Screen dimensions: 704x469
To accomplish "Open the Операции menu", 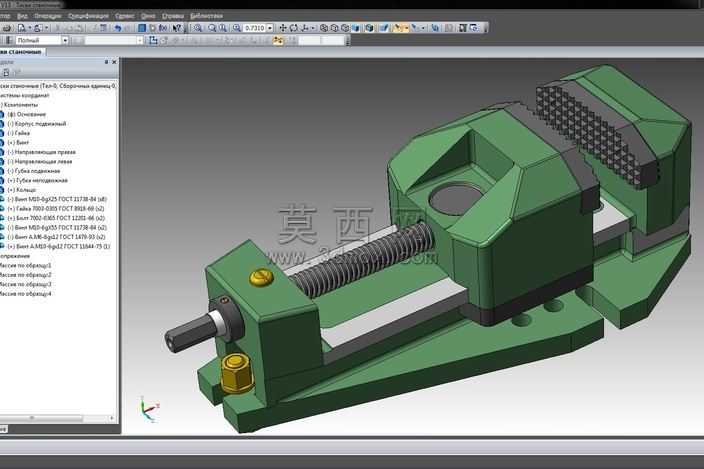I will [x=47, y=16].
